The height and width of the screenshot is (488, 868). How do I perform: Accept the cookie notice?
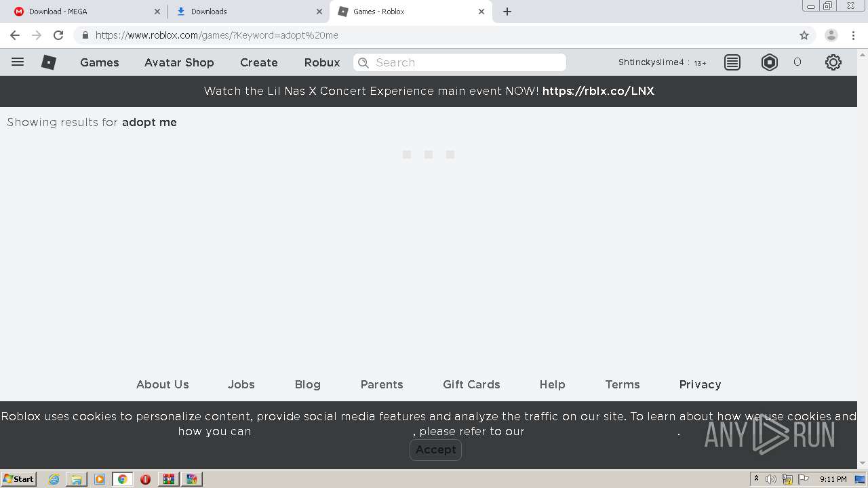[x=435, y=449]
